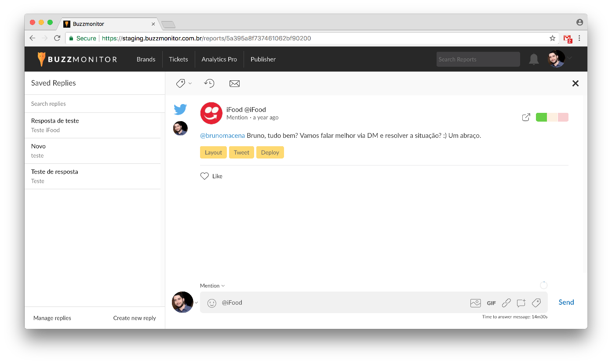This screenshot has width=612, height=364.
Task: Set sentiment to positive green swatch
Action: tap(541, 117)
